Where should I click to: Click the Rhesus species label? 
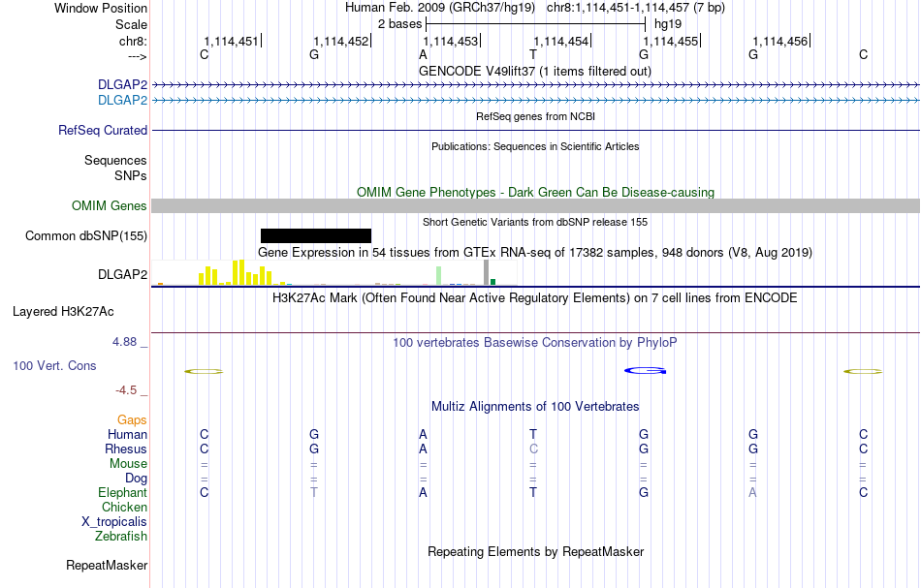tap(126, 449)
